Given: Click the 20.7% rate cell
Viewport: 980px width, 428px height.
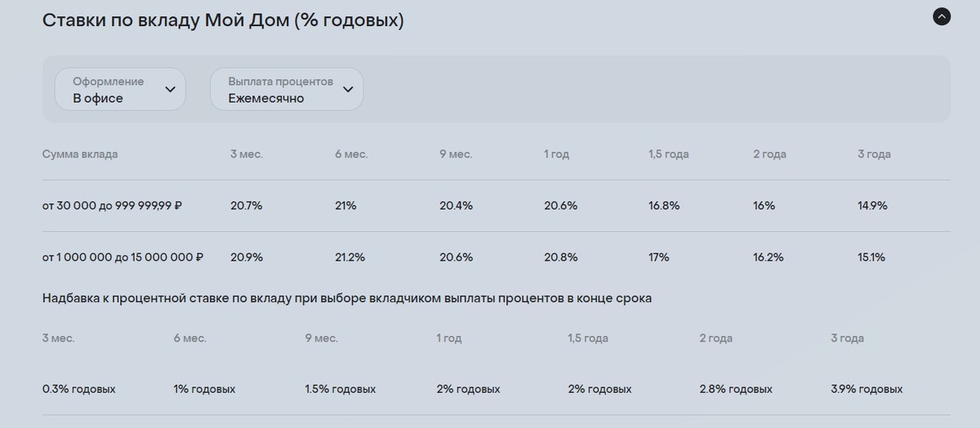Looking at the screenshot, I should 247,206.
